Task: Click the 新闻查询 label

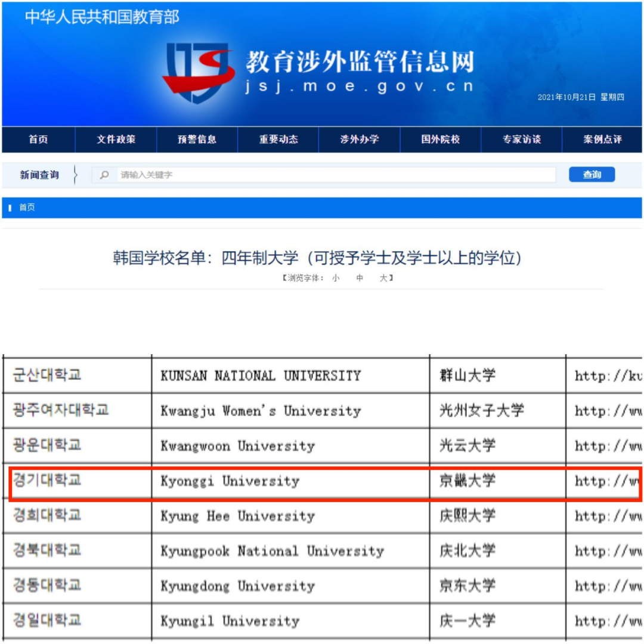Action: (39, 175)
